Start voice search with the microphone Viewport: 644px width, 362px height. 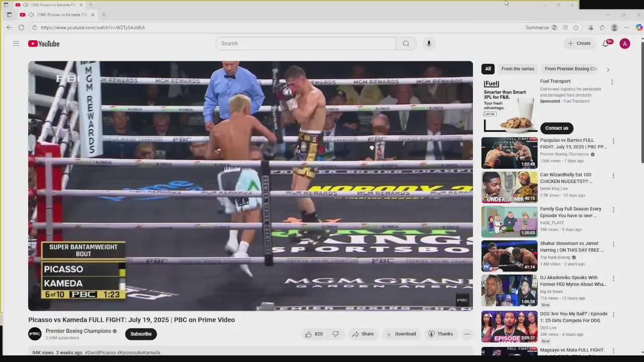click(x=429, y=43)
